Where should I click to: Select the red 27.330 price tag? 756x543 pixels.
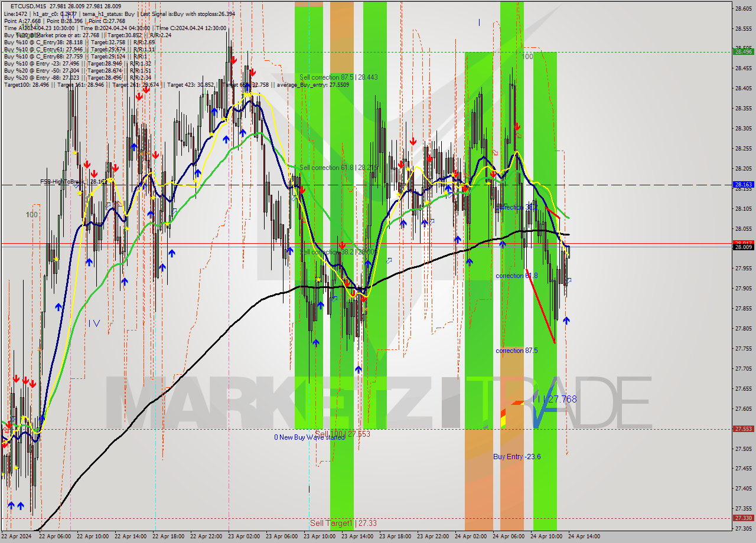(x=743, y=518)
